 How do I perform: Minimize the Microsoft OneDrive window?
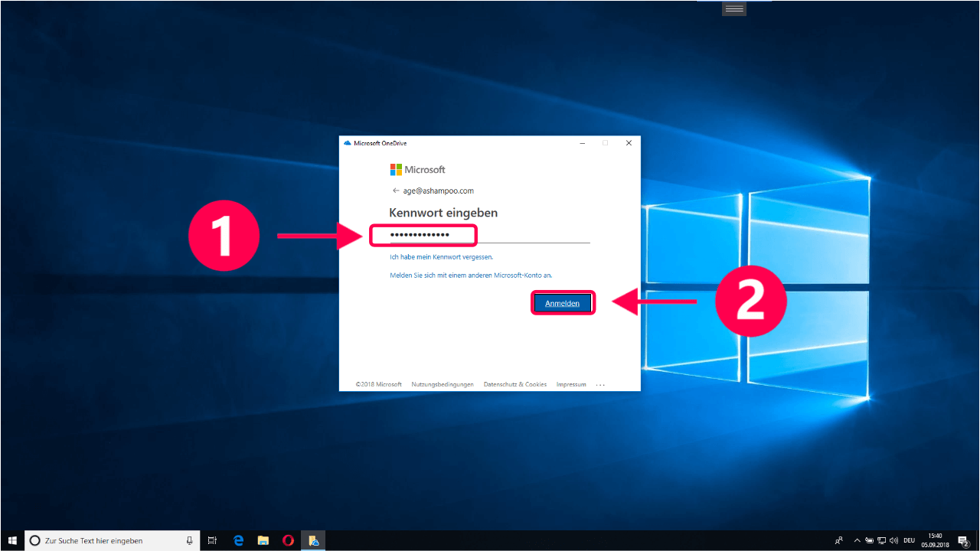583,143
